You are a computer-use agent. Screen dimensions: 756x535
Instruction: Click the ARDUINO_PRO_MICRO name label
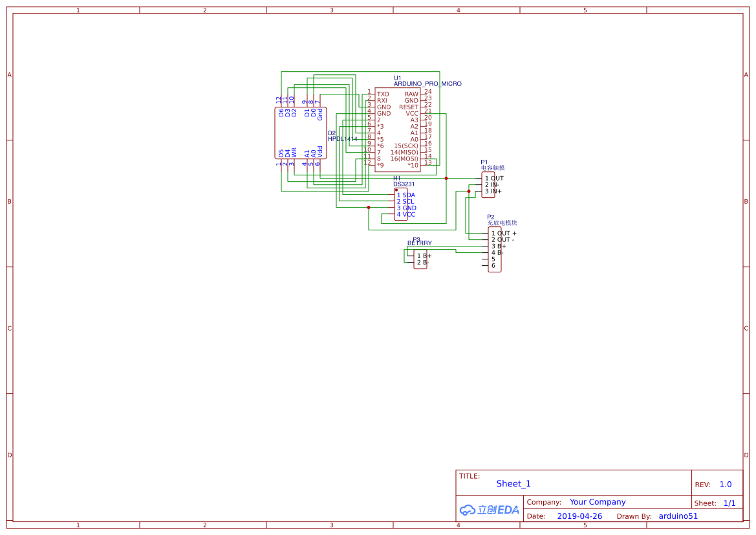427,83
